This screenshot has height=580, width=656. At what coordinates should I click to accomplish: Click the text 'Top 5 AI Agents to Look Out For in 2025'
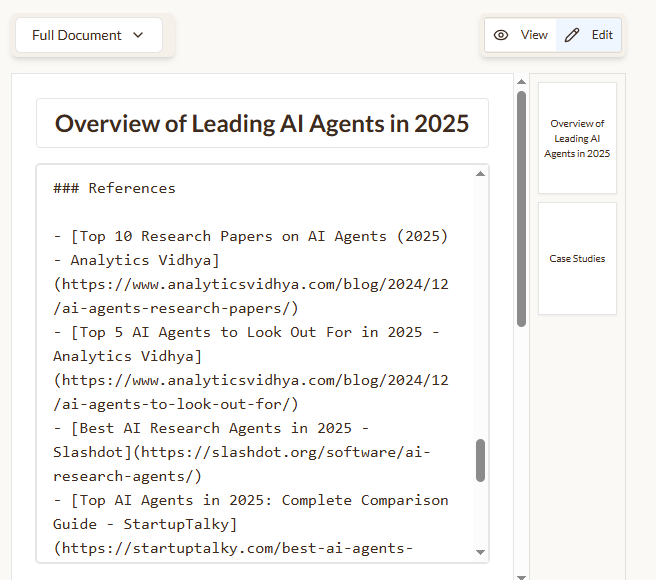coord(251,332)
